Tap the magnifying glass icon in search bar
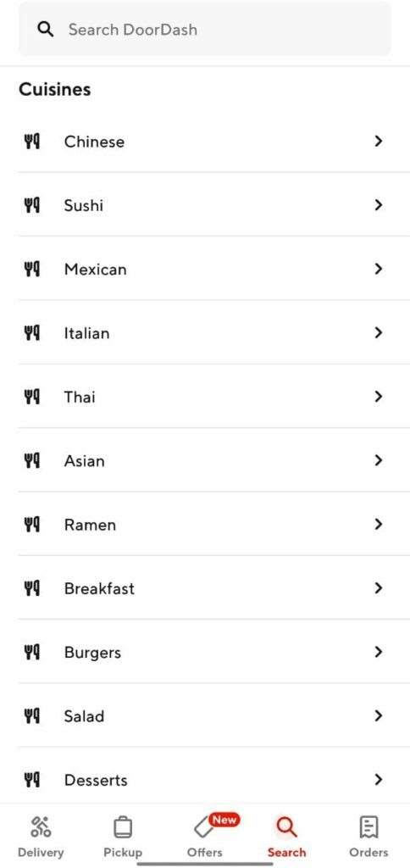This screenshot has width=410, height=868. [46, 30]
